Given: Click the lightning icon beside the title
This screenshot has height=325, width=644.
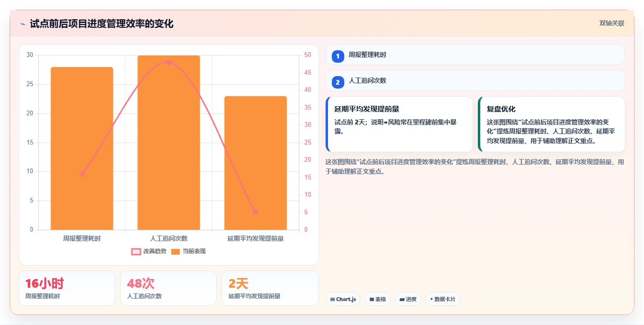Looking at the screenshot, I should tap(23, 24).
